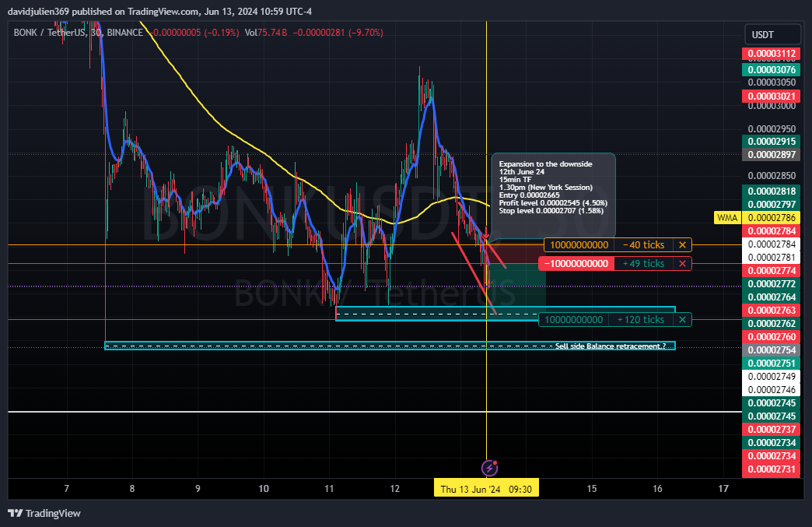This screenshot has height=527, width=812.
Task: Click the 0.00002781 price label
Action: pyautogui.click(x=772, y=258)
